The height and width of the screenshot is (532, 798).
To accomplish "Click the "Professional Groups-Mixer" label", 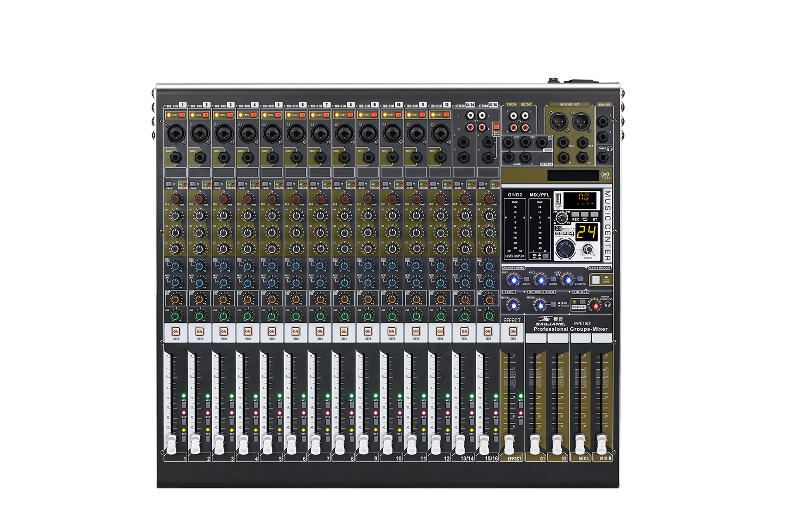I will (x=570, y=329).
